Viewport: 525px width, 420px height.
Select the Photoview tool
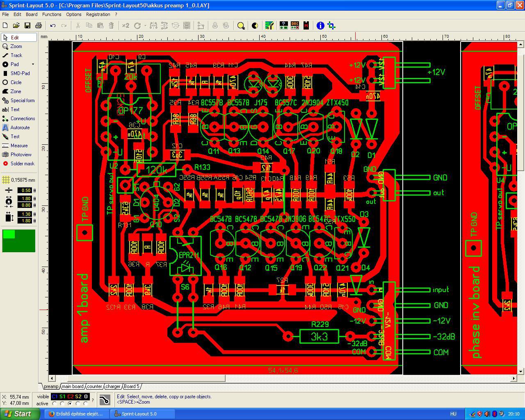click(19, 155)
